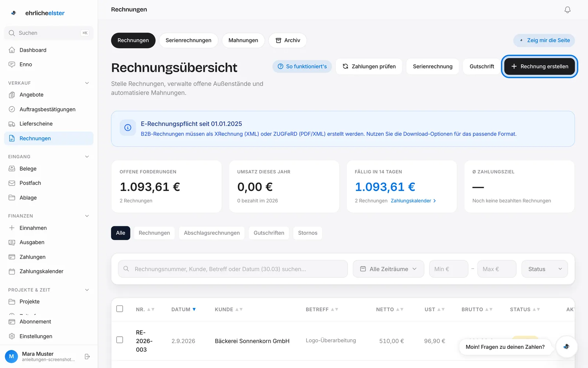The width and height of the screenshot is (588, 368).
Task: Click the ehrlicheelster logo icon
Action: 14,13
